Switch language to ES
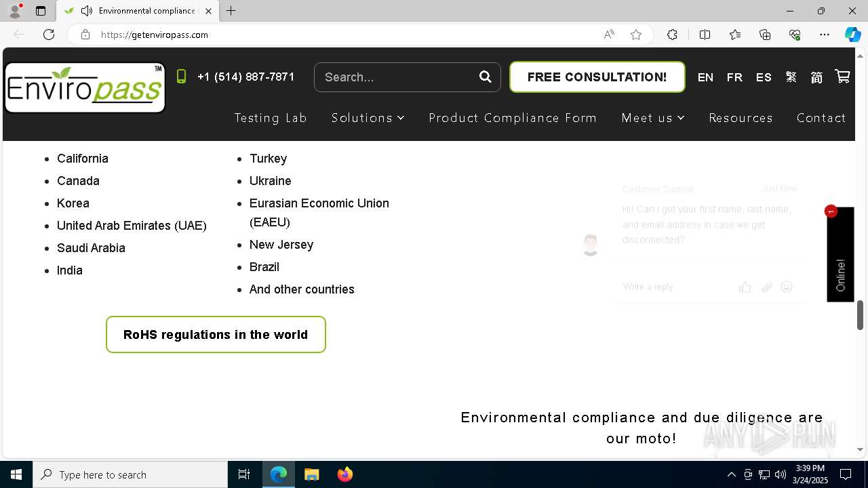Image resolution: width=868 pixels, height=488 pixels. (764, 77)
